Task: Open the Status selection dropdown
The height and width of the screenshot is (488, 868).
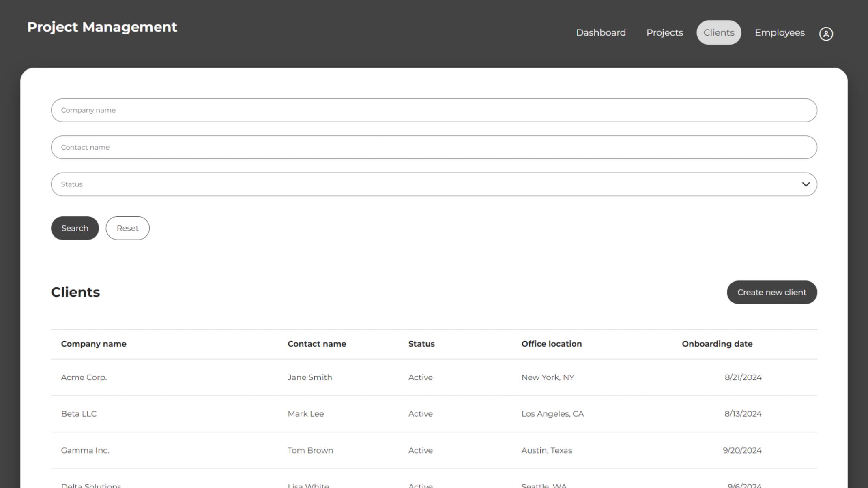Action: 434,184
